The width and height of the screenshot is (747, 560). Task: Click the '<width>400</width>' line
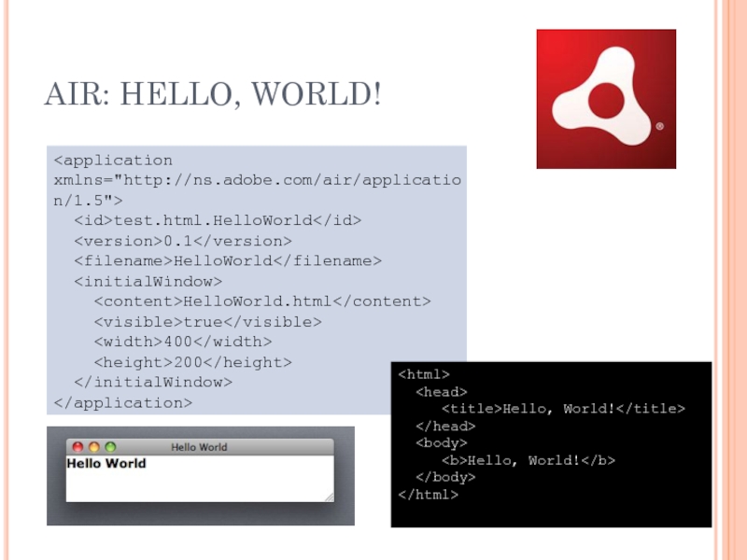183,342
